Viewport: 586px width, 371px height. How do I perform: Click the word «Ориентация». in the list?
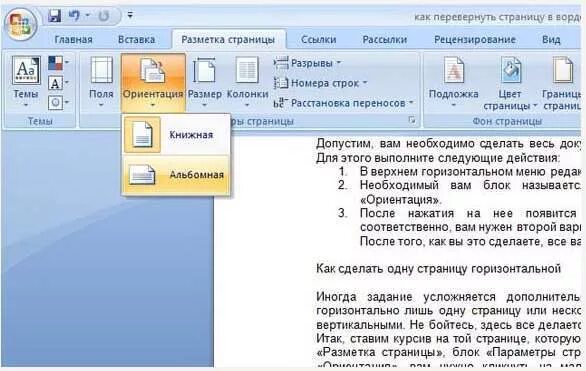pyautogui.click(x=401, y=200)
